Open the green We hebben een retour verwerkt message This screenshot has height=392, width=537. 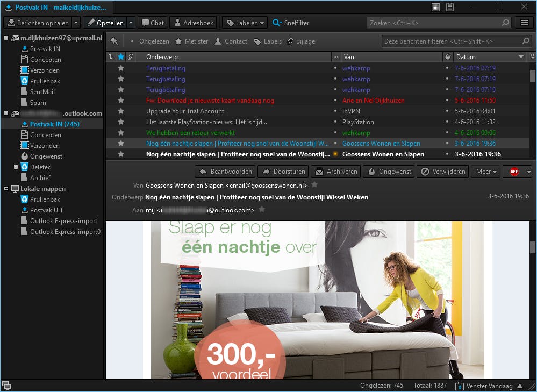pyautogui.click(x=190, y=133)
